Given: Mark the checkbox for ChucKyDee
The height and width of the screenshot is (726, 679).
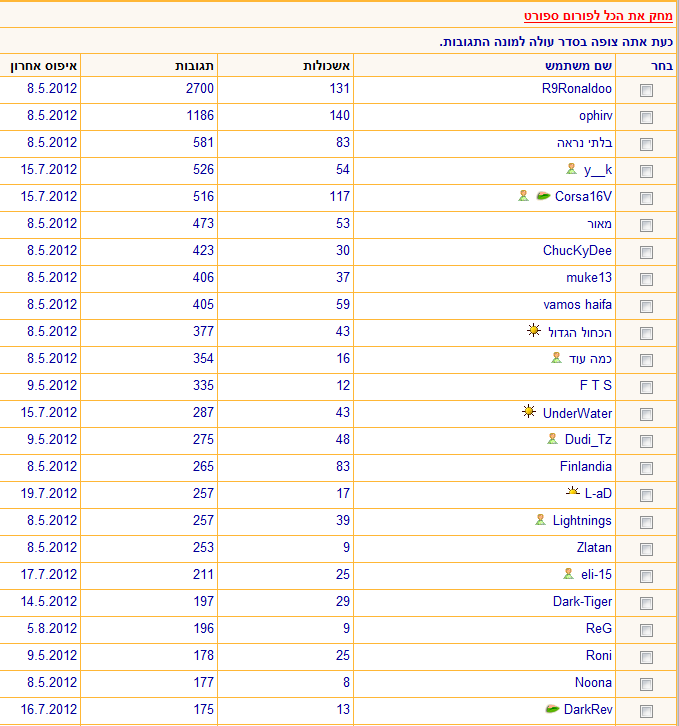Looking at the screenshot, I should point(646,252).
